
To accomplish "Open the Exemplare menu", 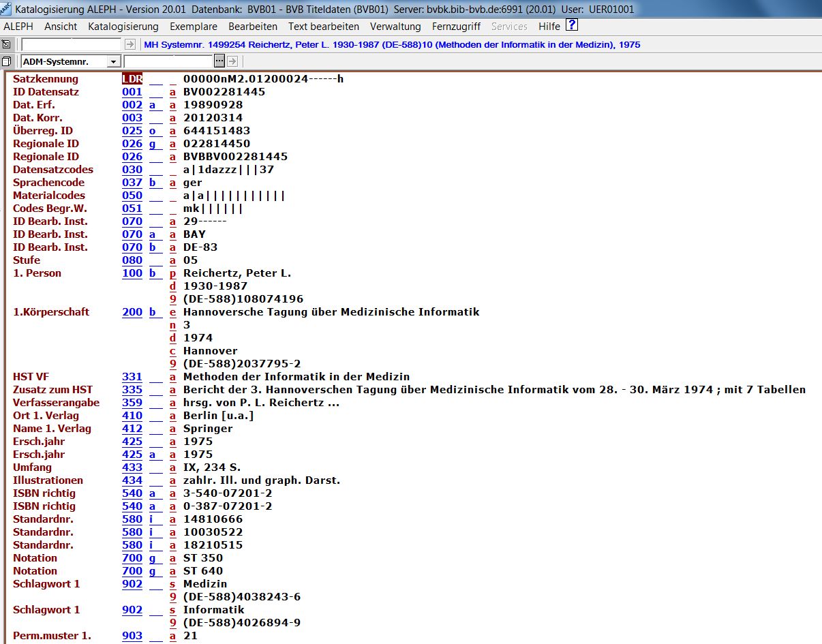I will (x=194, y=26).
